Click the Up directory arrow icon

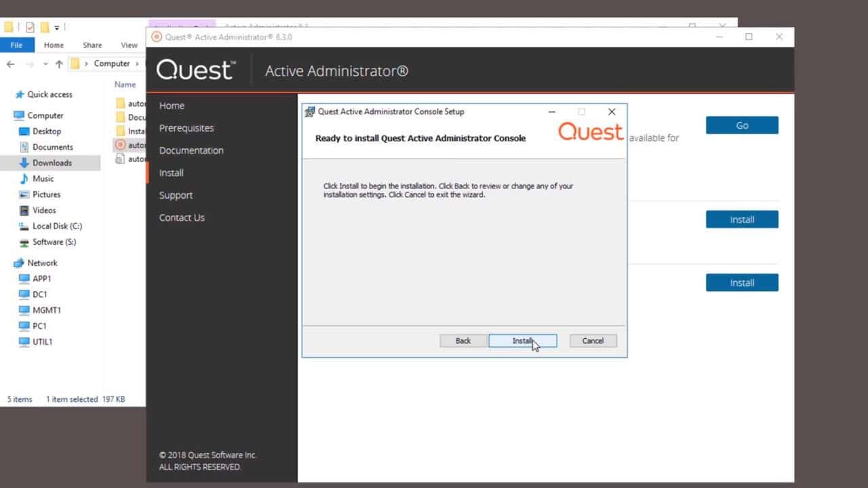(59, 64)
